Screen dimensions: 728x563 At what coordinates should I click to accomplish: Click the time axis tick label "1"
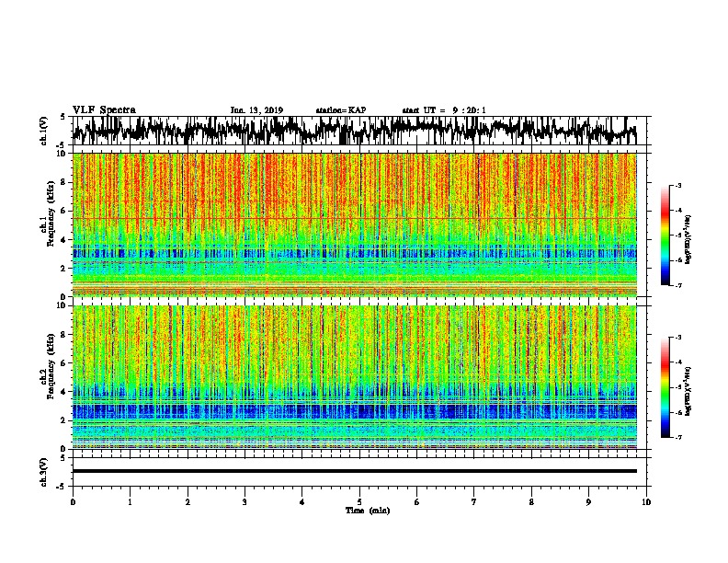pyautogui.click(x=130, y=502)
